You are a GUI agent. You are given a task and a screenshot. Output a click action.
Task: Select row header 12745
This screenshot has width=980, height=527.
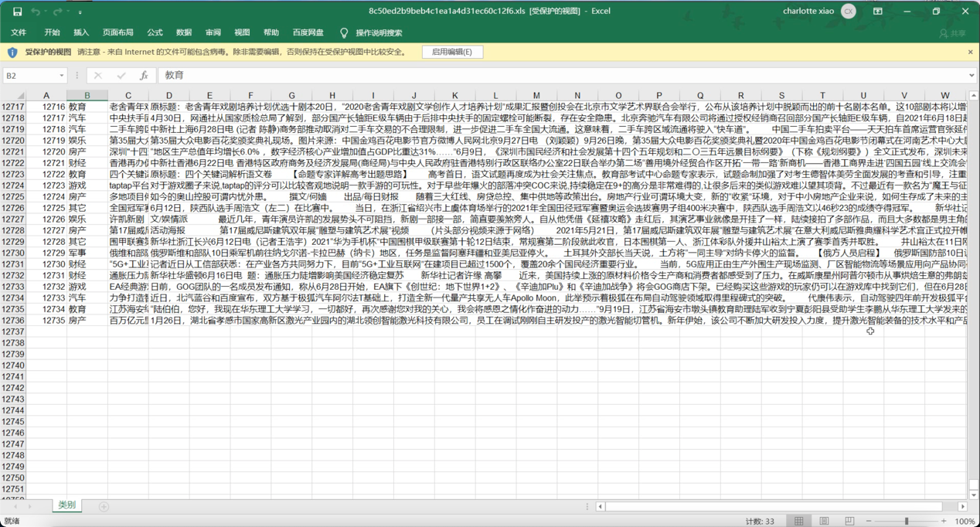[x=13, y=421]
